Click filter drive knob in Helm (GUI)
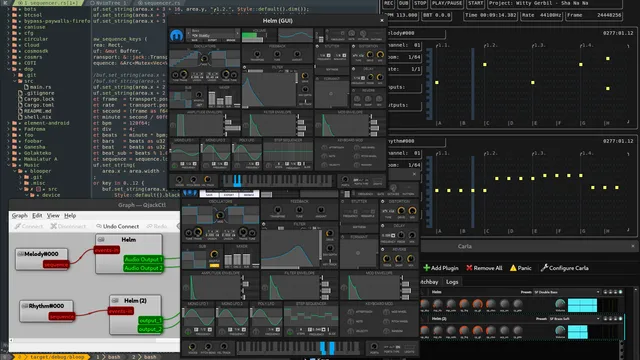 (x=304, y=76)
